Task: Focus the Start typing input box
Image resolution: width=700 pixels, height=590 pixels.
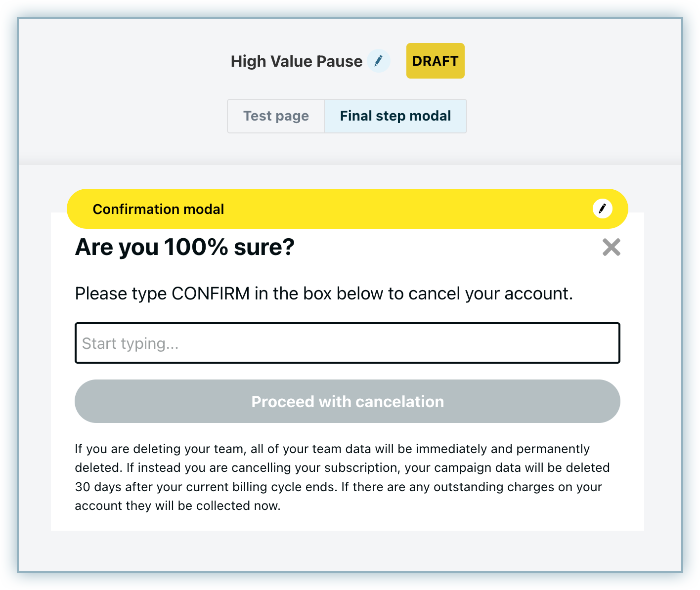Action: (347, 343)
